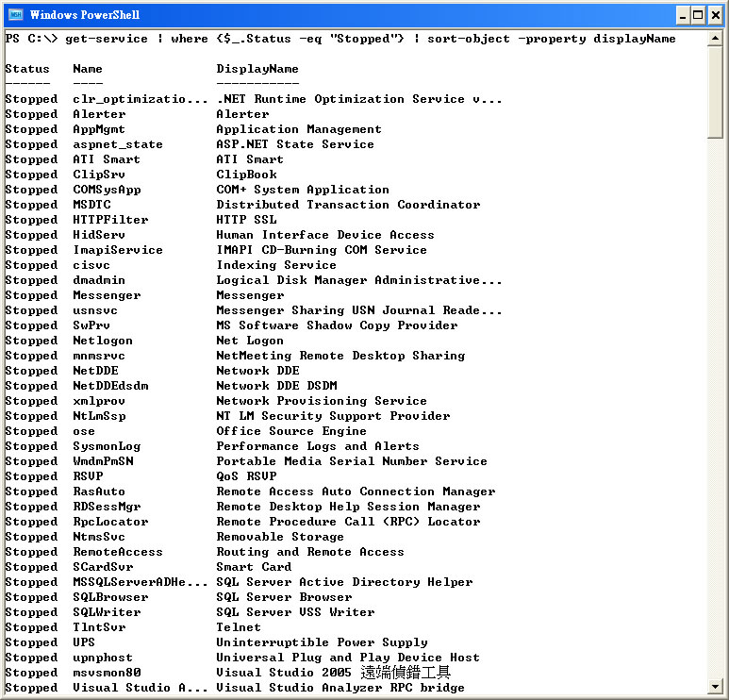Click the scrollbar up arrow
Image resolution: width=729 pixels, height=700 pixels.
(715, 37)
